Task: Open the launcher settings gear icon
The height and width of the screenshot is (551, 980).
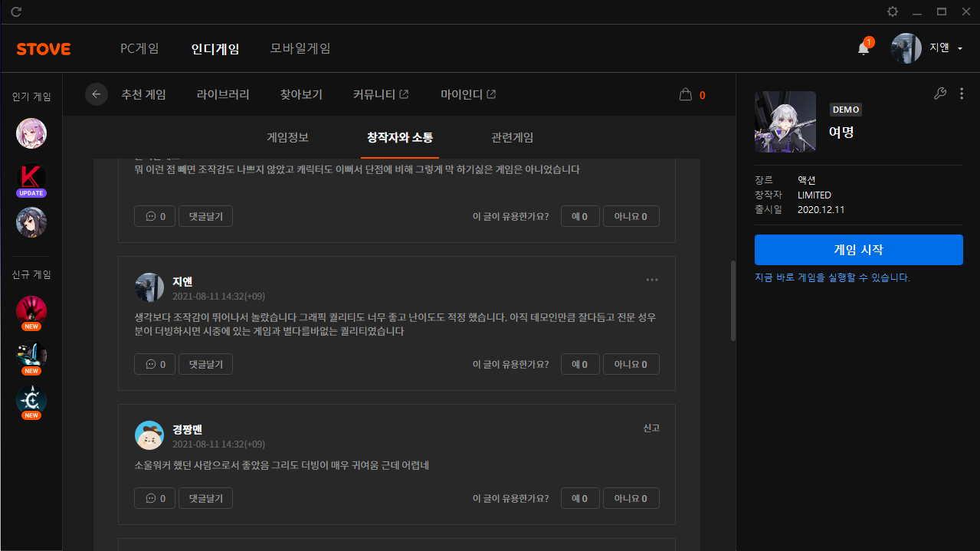Action: pyautogui.click(x=893, y=11)
